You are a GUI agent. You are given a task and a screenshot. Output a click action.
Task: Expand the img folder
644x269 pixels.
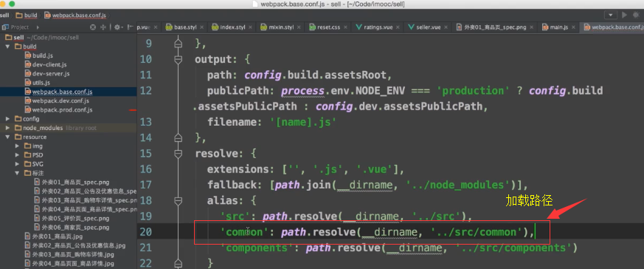pos(17,146)
